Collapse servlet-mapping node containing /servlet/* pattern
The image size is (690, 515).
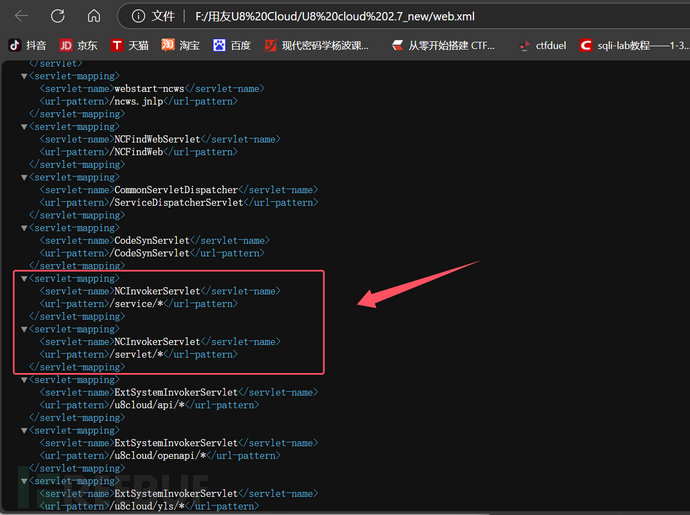pos(24,329)
